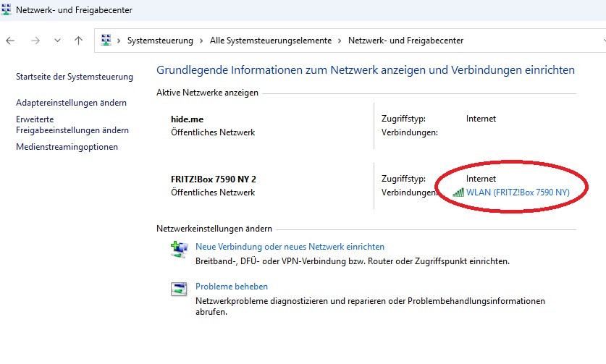Image resolution: width=606 pixels, height=364 pixels.
Task: Start the Probleme beheben troubleshooter link
Action: tap(232, 287)
